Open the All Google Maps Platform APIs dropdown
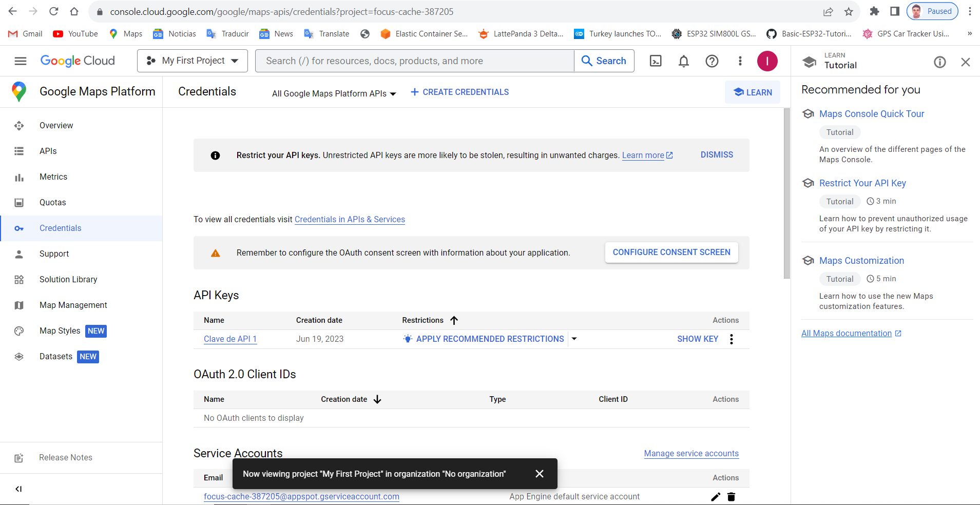 [x=333, y=93]
